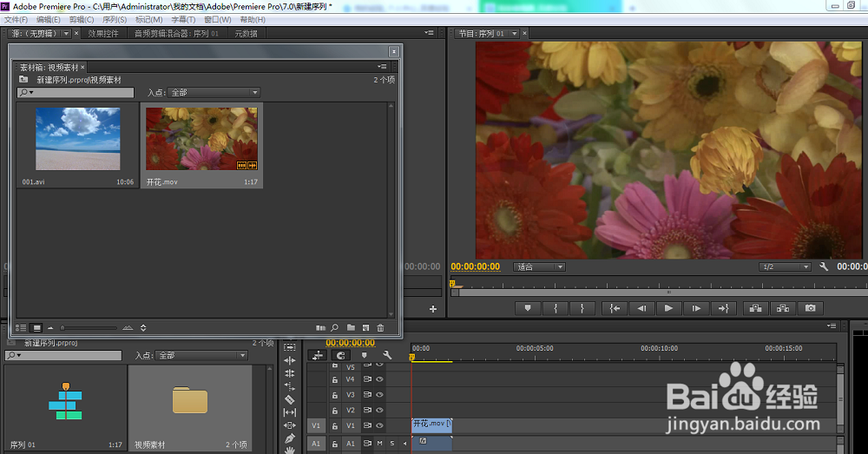Open the bin sort icons button

pos(143,328)
